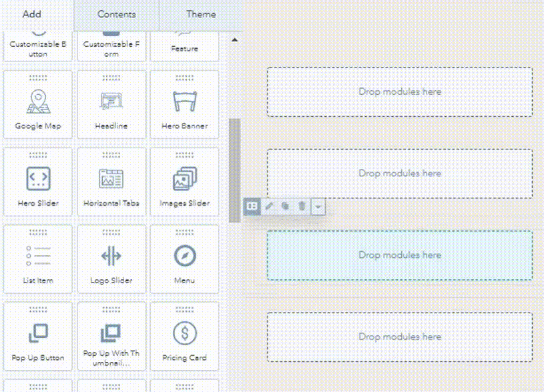
Task: Click the row layout icon in toolbar
Action: [x=252, y=206]
